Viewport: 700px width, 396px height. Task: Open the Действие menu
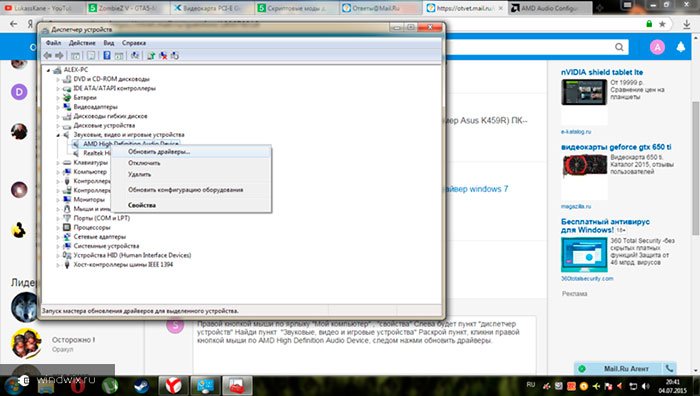point(82,43)
